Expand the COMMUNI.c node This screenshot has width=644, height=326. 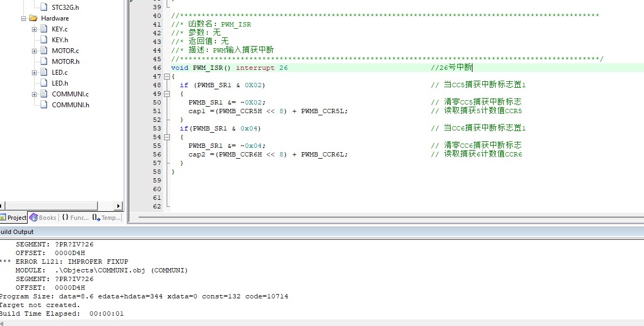(x=35, y=94)
